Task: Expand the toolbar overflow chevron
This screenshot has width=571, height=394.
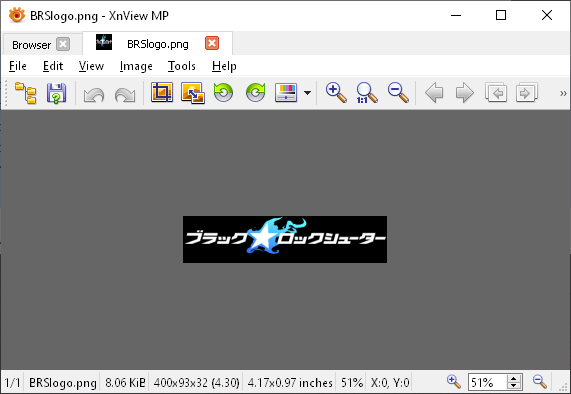Action: click(563, 94)
